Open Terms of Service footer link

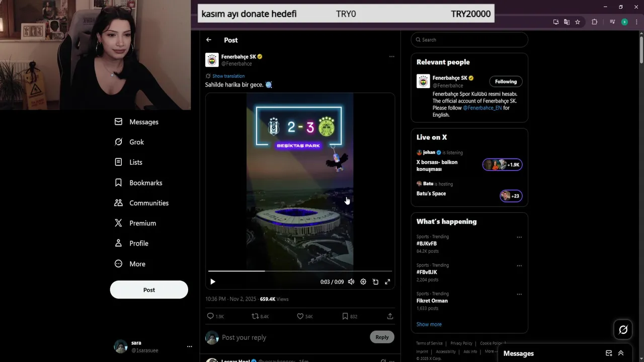click(x=429, y=343)
